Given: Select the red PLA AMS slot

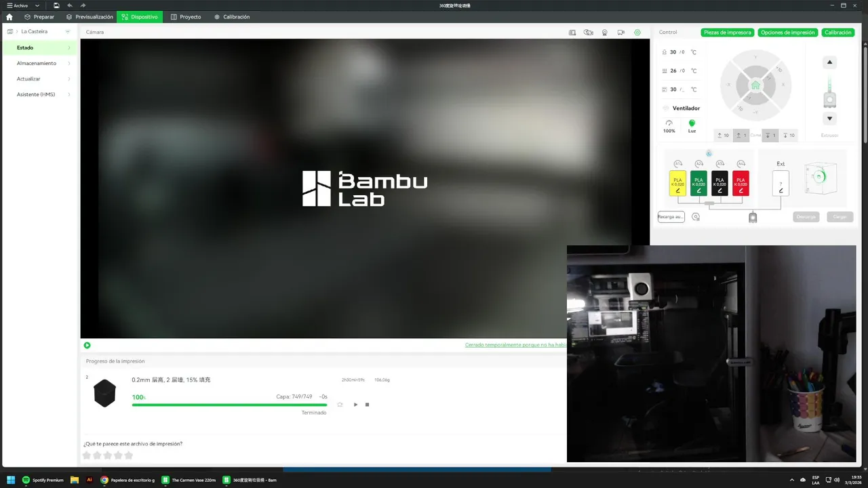Looking at the screenshot, I should click(x=741, y=184).
